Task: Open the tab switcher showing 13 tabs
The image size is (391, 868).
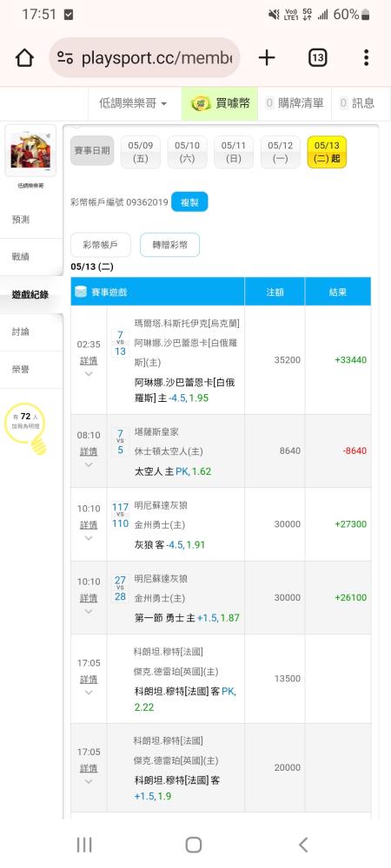Action: pos(317,57)
